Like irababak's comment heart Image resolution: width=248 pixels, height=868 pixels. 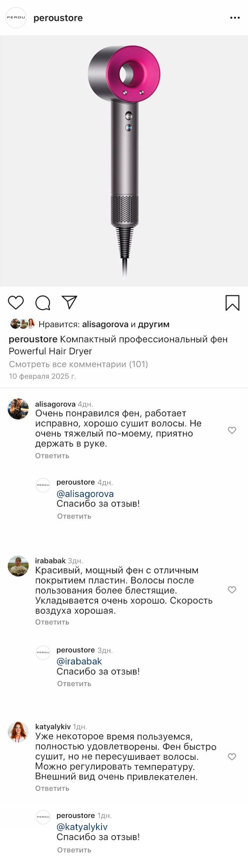click(232, 590)
